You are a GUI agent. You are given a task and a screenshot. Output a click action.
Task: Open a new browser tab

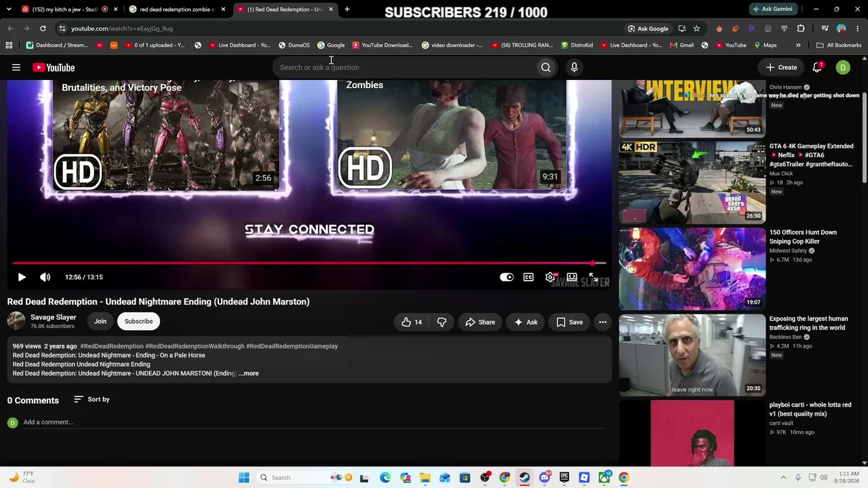point(347,9)
